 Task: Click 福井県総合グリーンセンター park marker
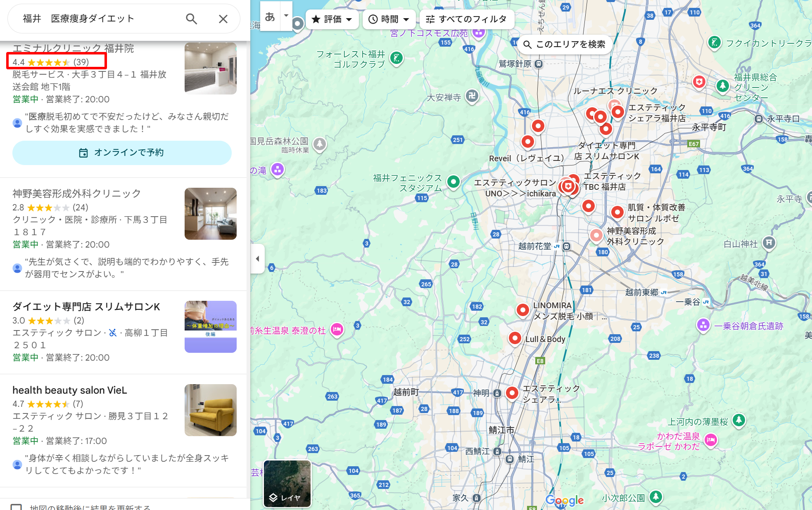(722, 86)
